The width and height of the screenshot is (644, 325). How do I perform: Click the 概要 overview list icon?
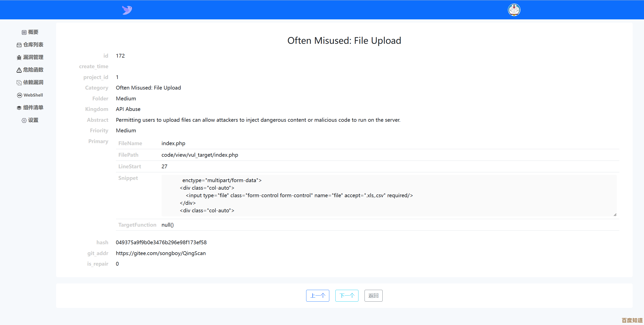(24, 32)
